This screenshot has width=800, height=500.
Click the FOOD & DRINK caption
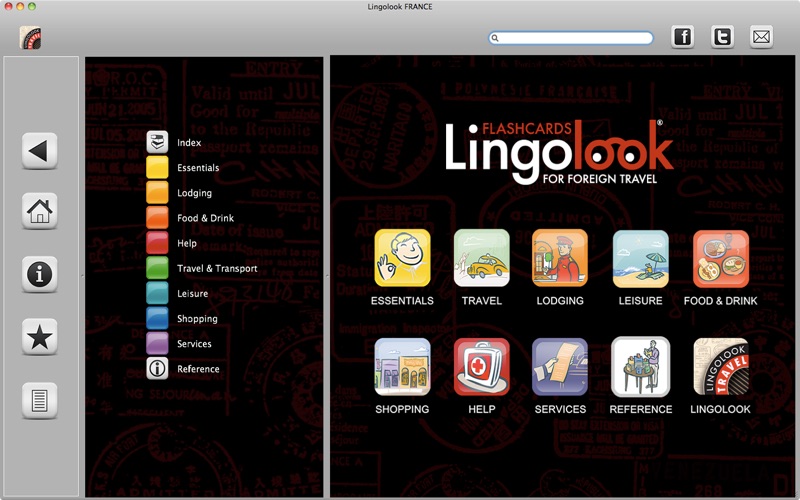(x=720, y=301)
